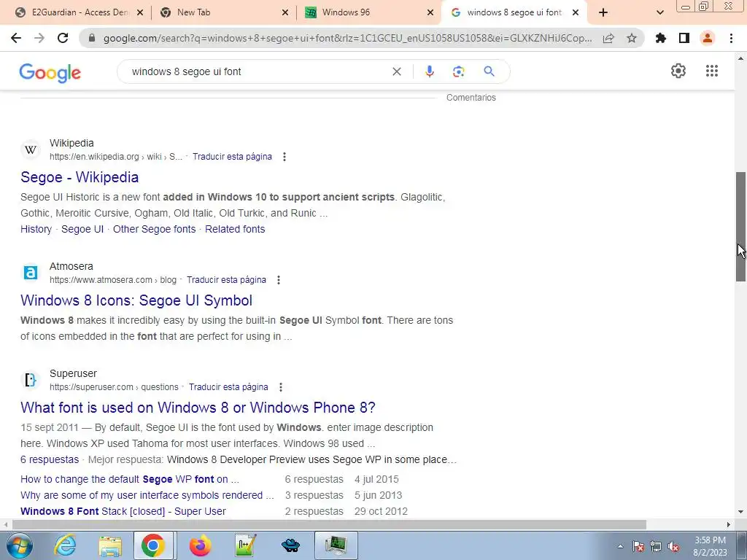The image size is (747, 560).
Task: Open Google apps grid
Action: pyautogui.click(x=712, y=71)
